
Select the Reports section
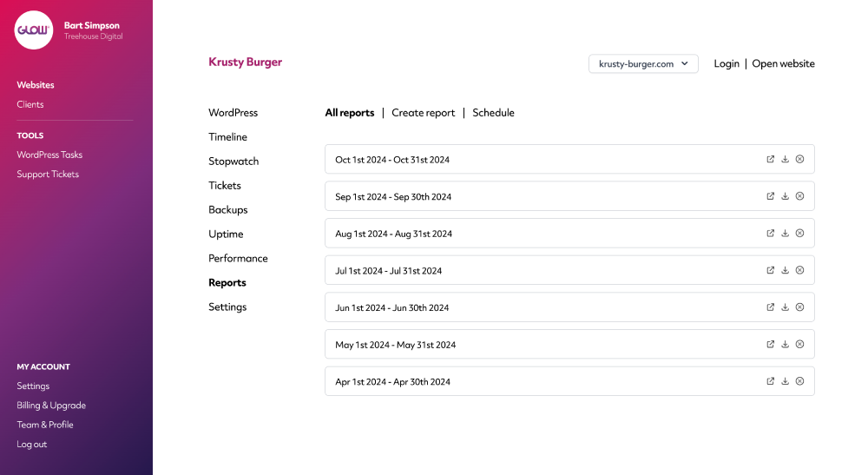(227, 283)
